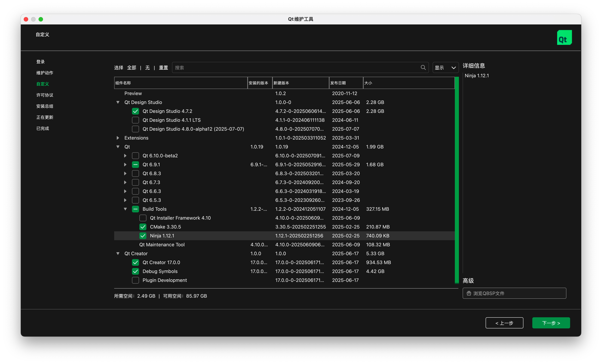Sort by 安装的版本 column header

click(x=260, y=83)
